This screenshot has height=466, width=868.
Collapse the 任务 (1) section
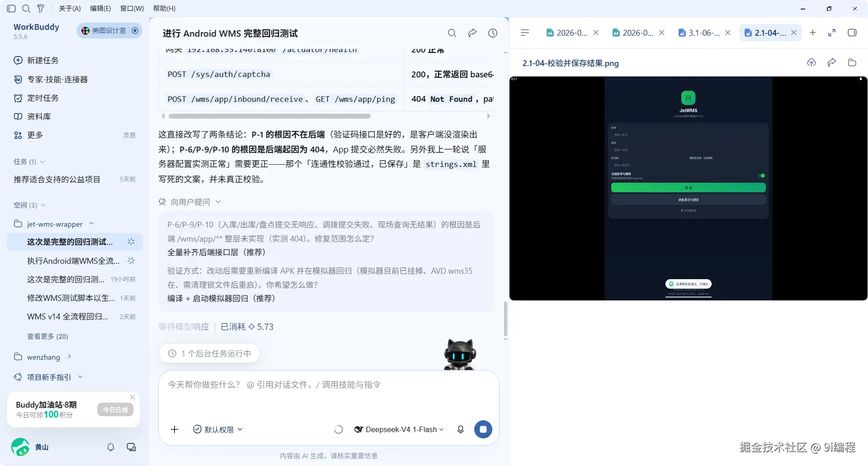pos(42,162)
